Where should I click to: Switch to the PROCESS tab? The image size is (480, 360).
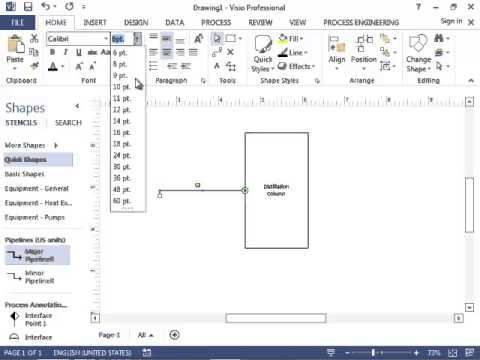click(x=216, y=22)
